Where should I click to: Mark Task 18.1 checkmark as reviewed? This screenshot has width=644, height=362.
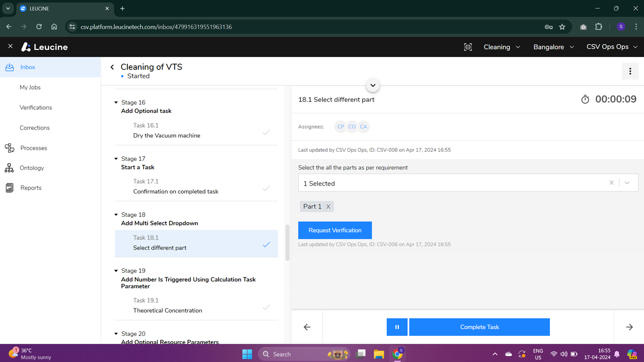pos(266,244)
